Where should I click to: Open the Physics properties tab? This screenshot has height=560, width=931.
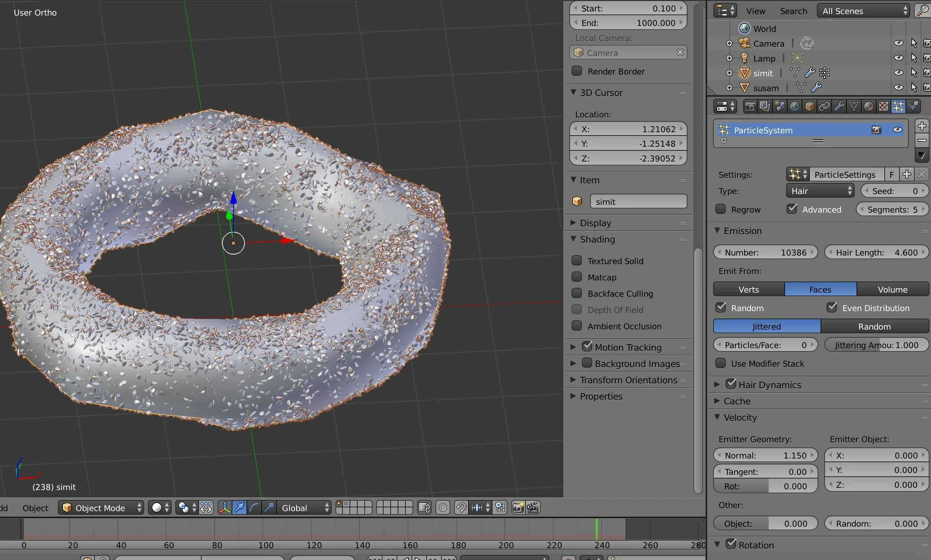(x=914, y=106)
